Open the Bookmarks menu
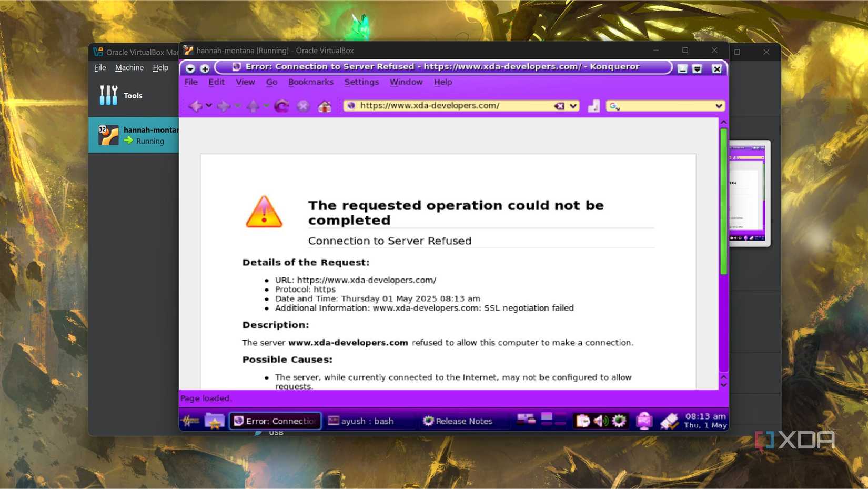 310,82
